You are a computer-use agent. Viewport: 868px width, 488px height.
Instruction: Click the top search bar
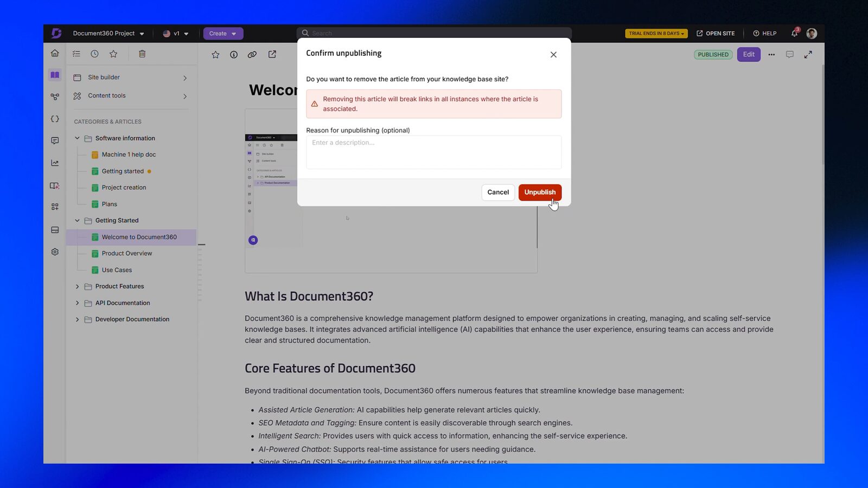[434, 33]
